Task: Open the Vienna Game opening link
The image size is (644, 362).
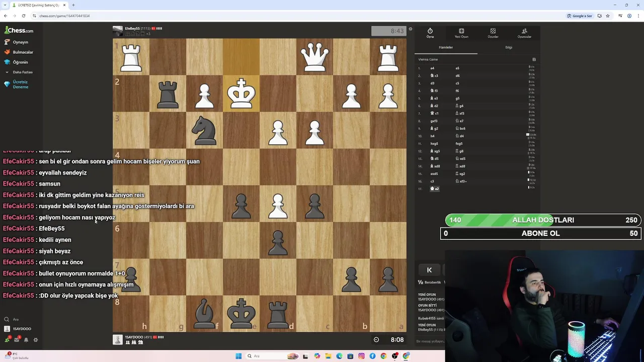Action: tap(428, 59)
